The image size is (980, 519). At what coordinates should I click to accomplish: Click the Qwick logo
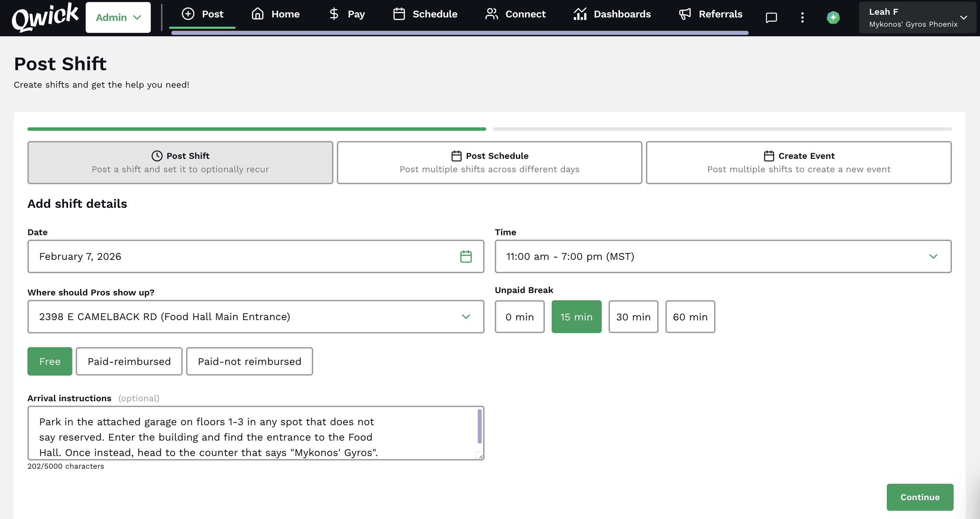click(45, 17)
